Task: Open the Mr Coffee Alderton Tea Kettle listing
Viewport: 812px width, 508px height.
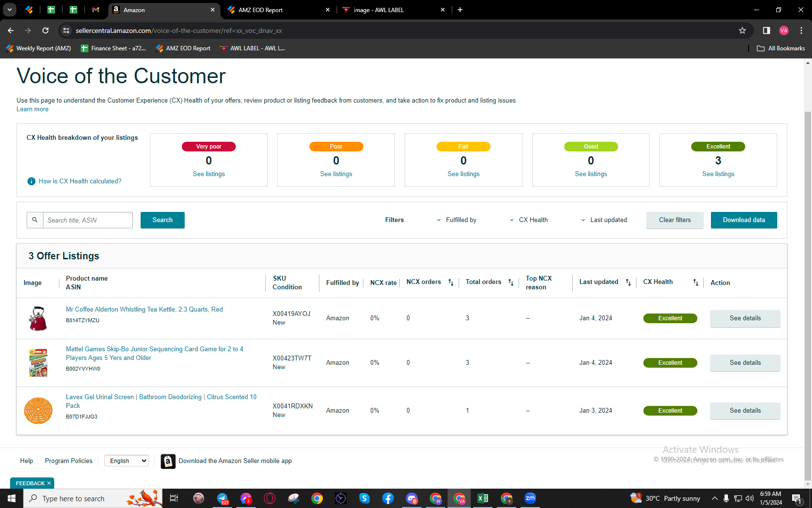Action: point(145,310)
